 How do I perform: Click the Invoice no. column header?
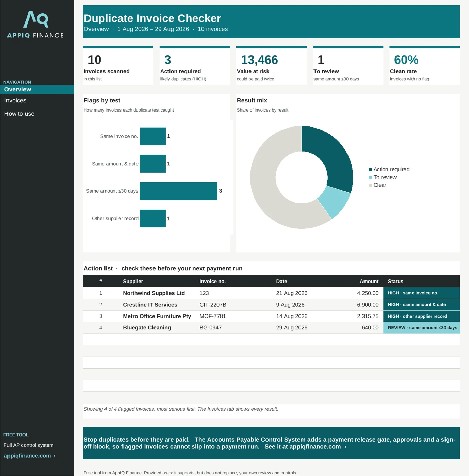point(212,281)
